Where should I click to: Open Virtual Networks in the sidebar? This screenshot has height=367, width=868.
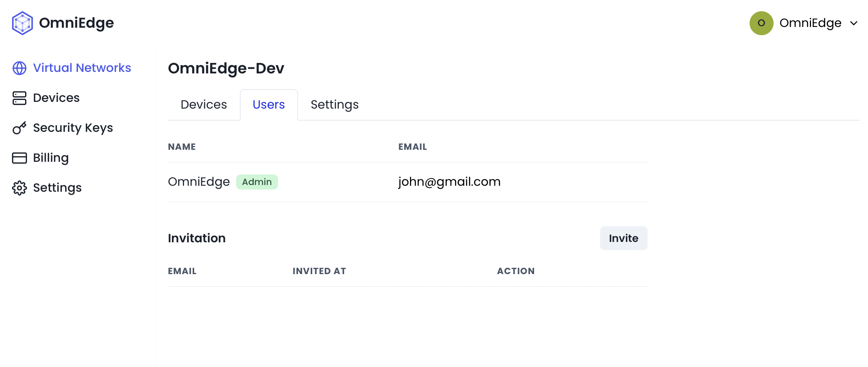click(x=82, y=68)
